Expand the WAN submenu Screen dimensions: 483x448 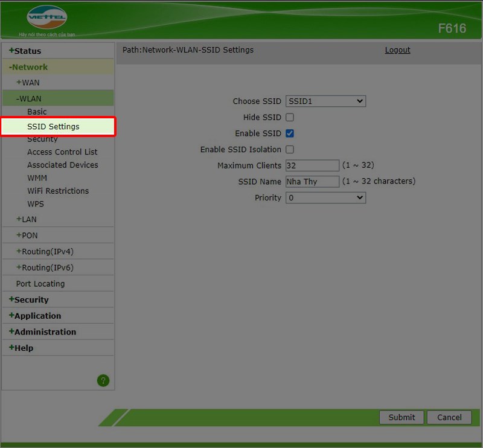[x=28, y=83]
